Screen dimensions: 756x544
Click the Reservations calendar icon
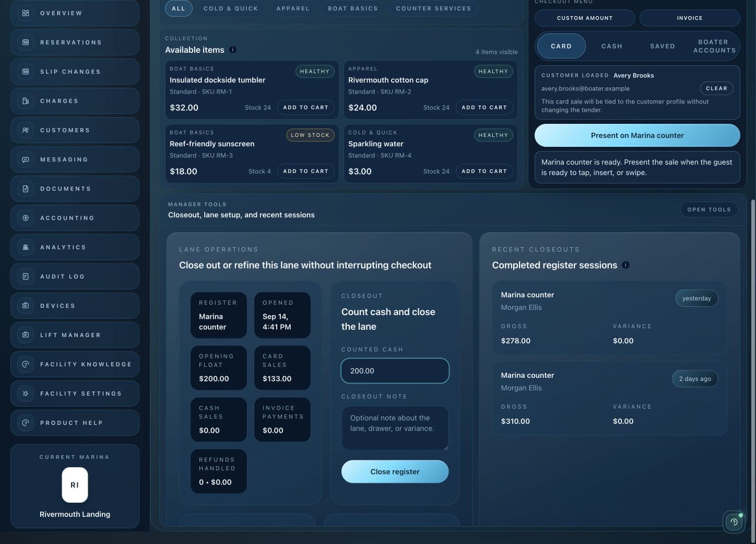(25, 42)
